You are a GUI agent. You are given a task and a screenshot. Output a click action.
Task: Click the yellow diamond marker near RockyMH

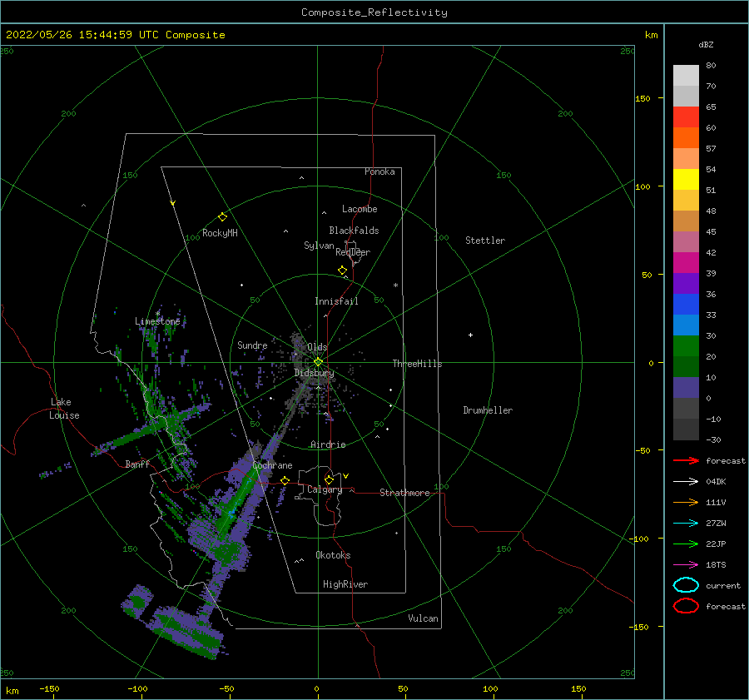(222, 217)
